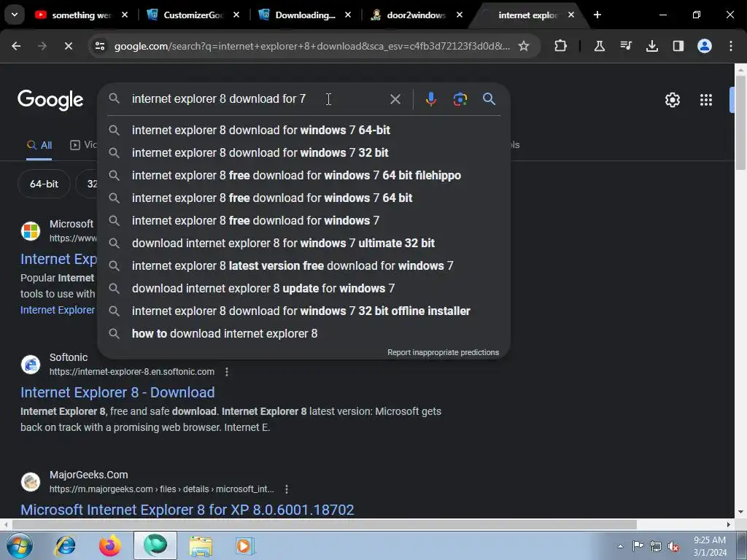This screenshot has width=747, height=560.
Task: Select 'latest version free download' suggestion
Action: (304, 265)
